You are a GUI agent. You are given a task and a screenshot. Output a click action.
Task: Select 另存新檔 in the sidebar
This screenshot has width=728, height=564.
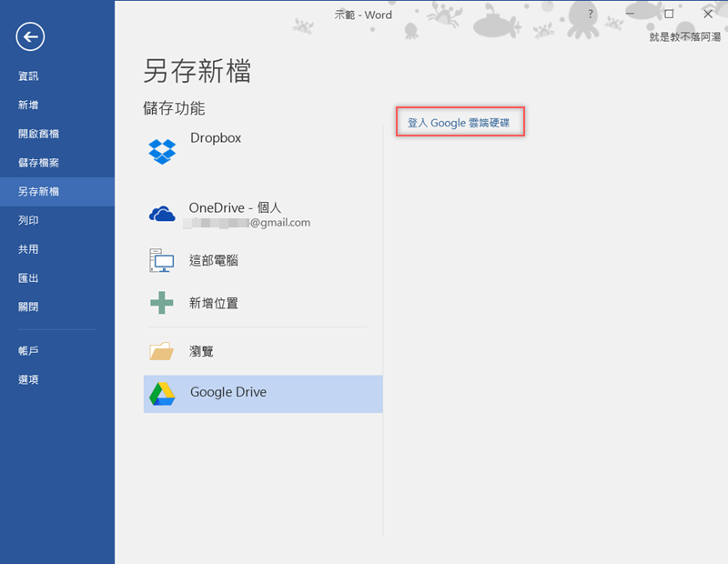pos(57,191)
